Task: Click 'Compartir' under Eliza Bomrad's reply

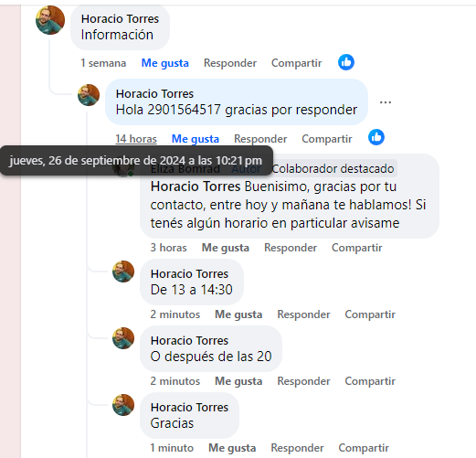Action: (357, 248)
